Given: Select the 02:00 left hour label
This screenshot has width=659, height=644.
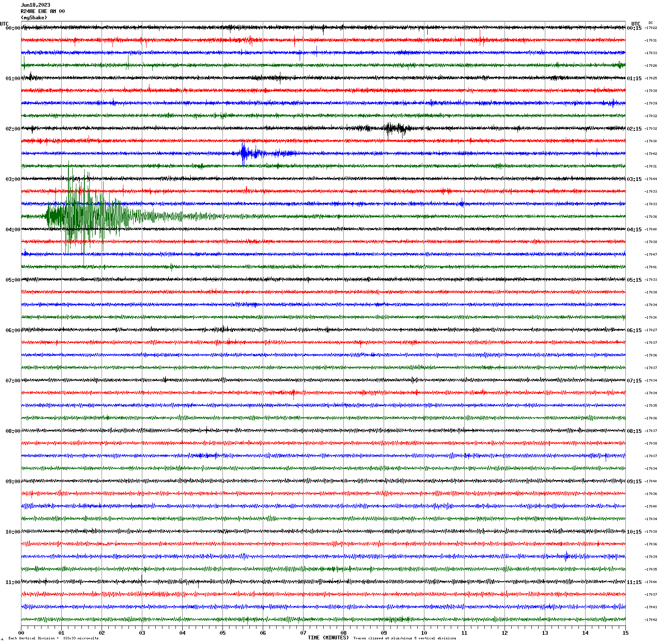Looking at the screenshot, I should pos(13,129).
